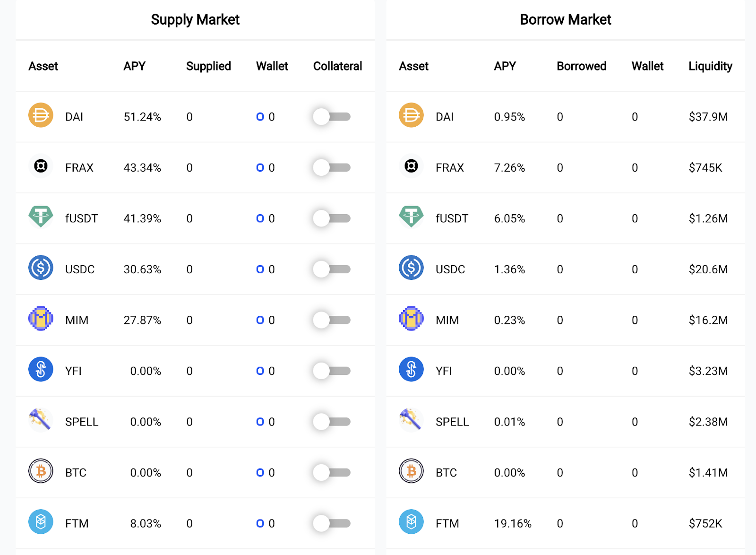Toggle collateral for fUSDT
The image size is (756, 555).
pyautogui.click(x=331, y=218)
